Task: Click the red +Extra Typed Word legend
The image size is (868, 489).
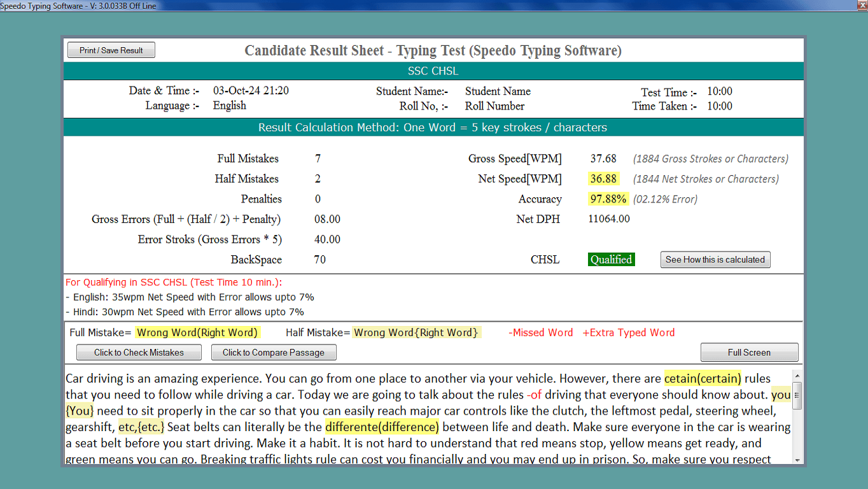Action: pyautogui.click(x=628, y=332)
